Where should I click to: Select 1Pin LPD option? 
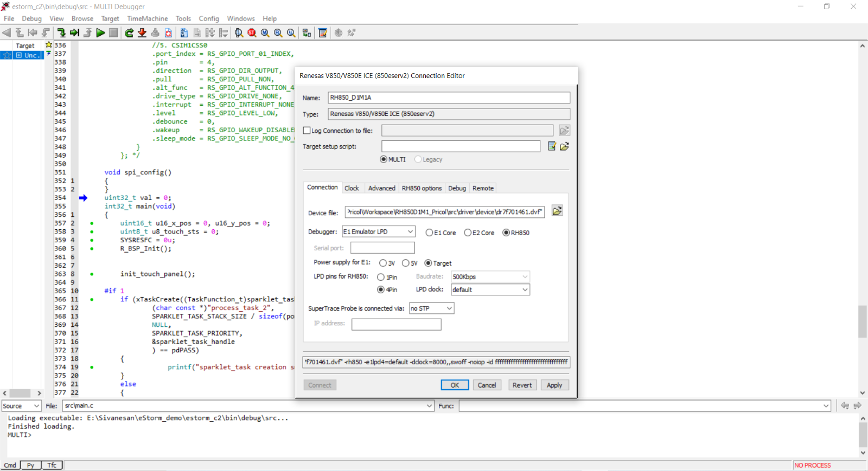[x=381, y=277]
